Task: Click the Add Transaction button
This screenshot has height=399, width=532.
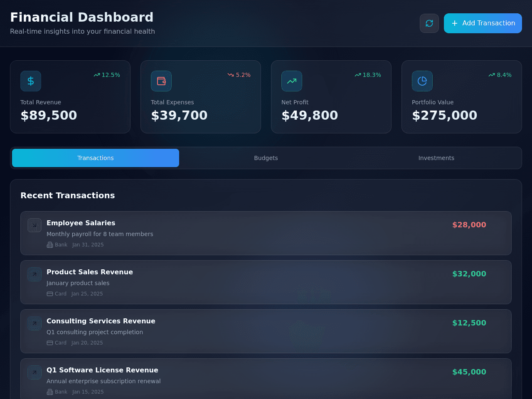Action: point(483,23)
